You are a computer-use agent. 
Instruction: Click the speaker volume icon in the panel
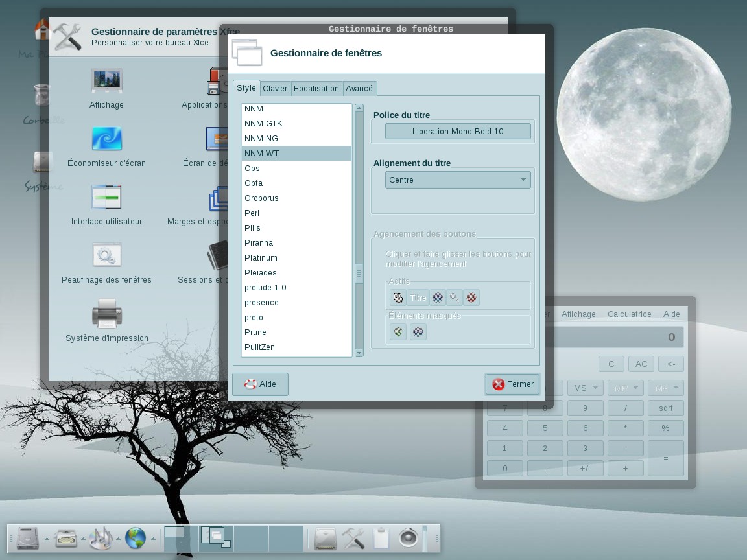click(409, 538)
